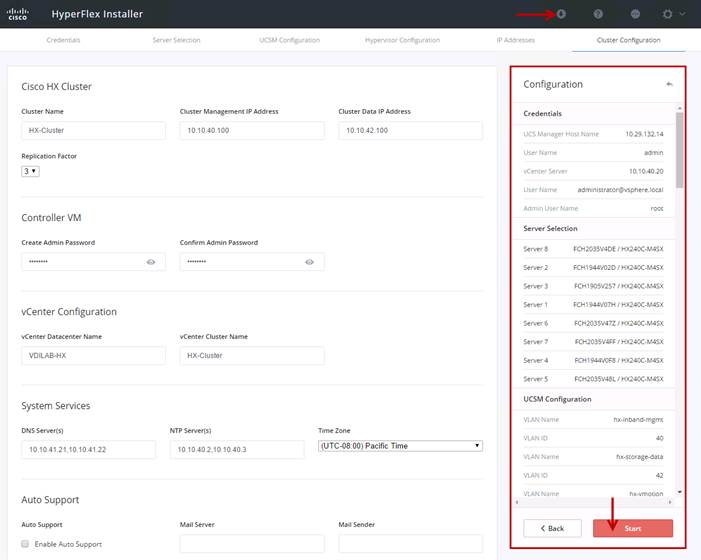
Task: Open the settings gear icon
Action: click(x=667, y=14)
